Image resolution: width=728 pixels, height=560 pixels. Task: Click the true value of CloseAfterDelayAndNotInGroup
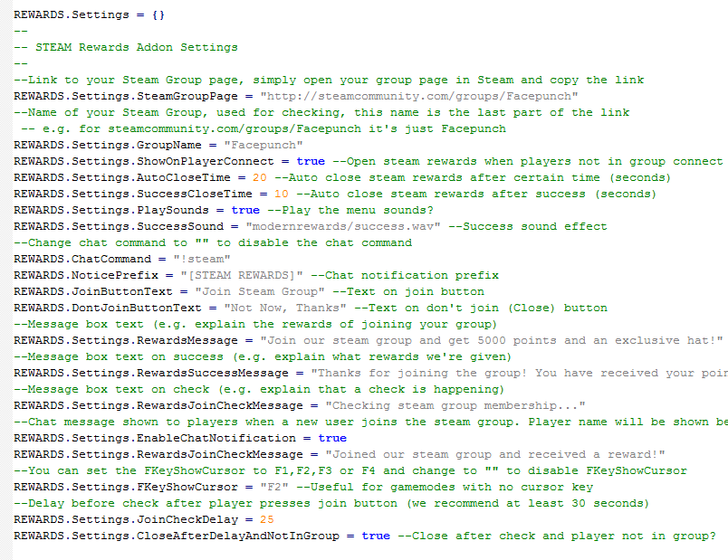pos(376,536)
